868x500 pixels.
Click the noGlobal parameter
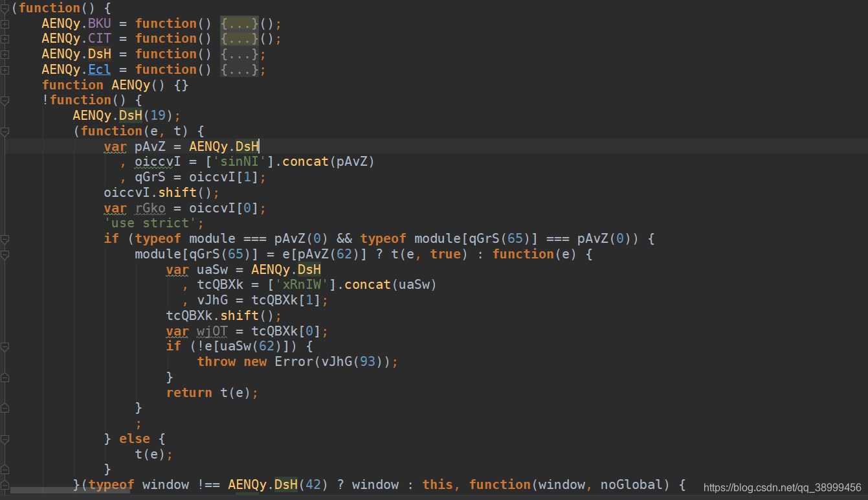(x=632, y=484)
